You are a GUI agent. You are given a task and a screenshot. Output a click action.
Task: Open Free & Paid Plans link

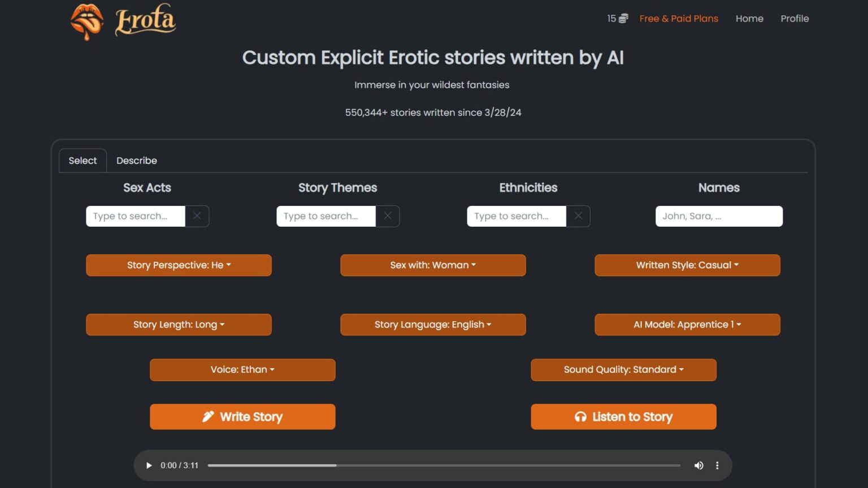pos(679,19)
